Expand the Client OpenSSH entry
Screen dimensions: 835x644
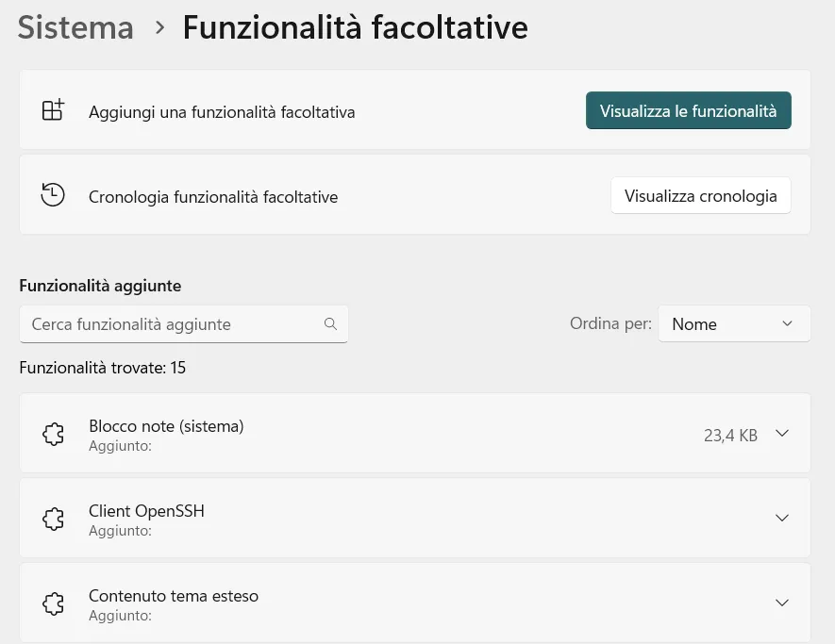tap(782, 519)
